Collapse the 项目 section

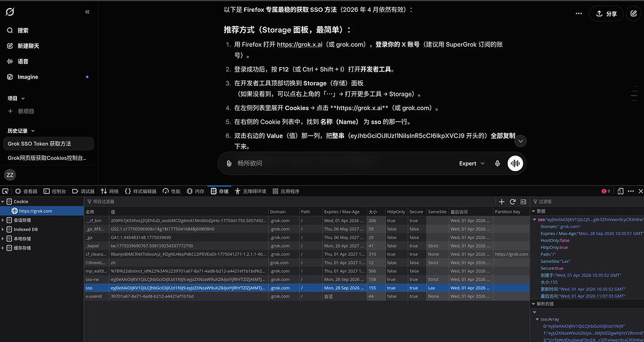click(x=16, y=98)
